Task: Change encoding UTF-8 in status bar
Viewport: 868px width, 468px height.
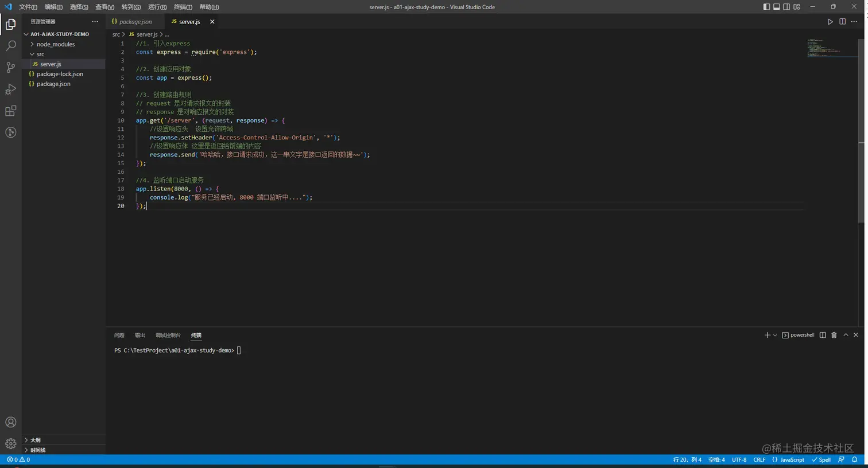Action: point(739,460)
